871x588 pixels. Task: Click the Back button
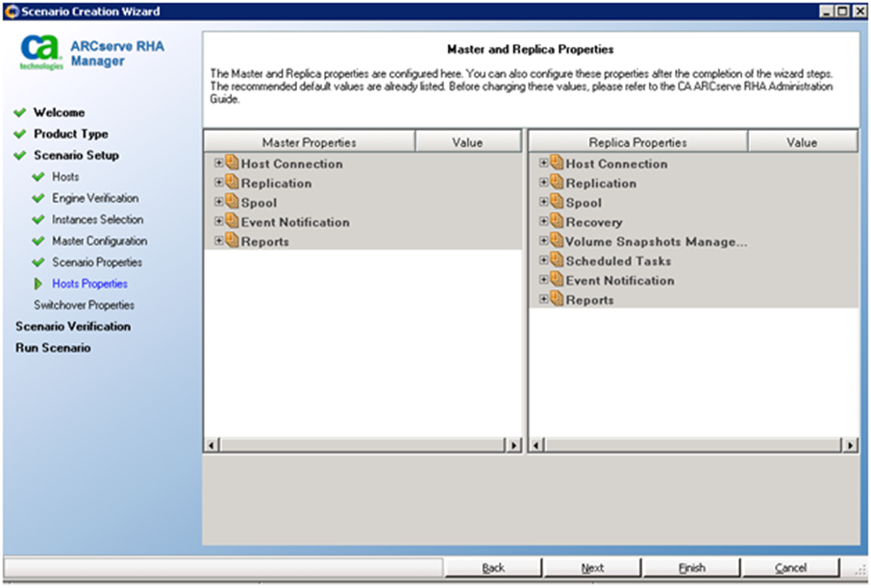pyautogui.click(x=493, y=568)
